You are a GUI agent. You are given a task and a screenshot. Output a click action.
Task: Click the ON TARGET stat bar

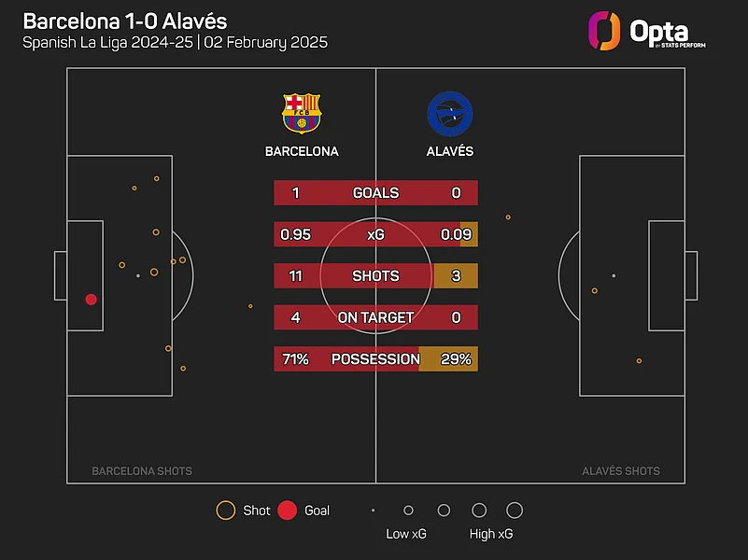click(x=375, y=317)
